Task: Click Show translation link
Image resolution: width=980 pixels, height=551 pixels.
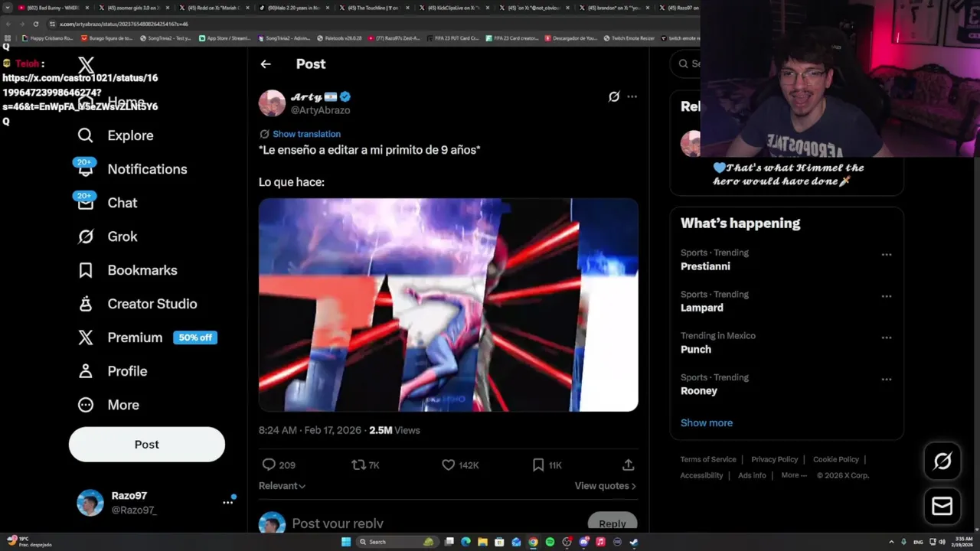Action: 306,134
